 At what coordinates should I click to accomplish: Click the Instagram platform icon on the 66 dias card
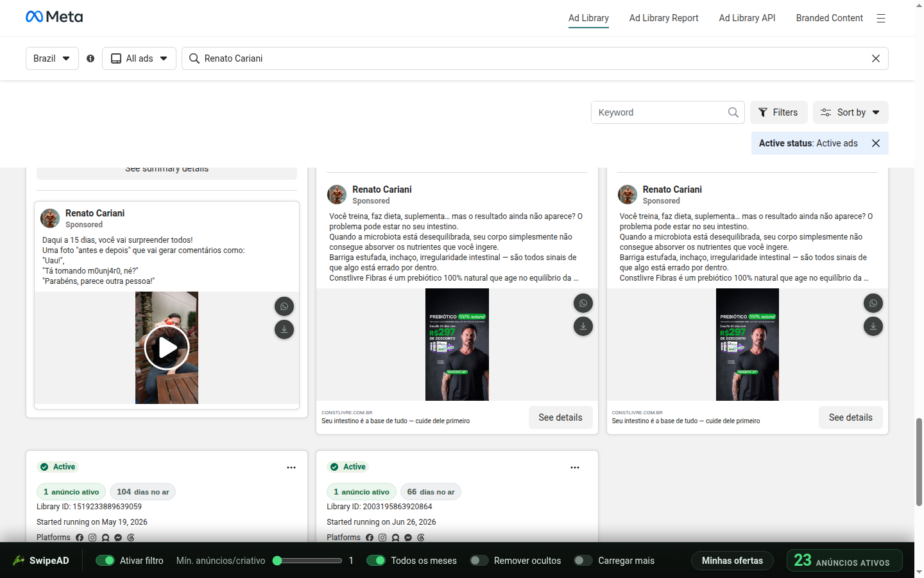382,538
